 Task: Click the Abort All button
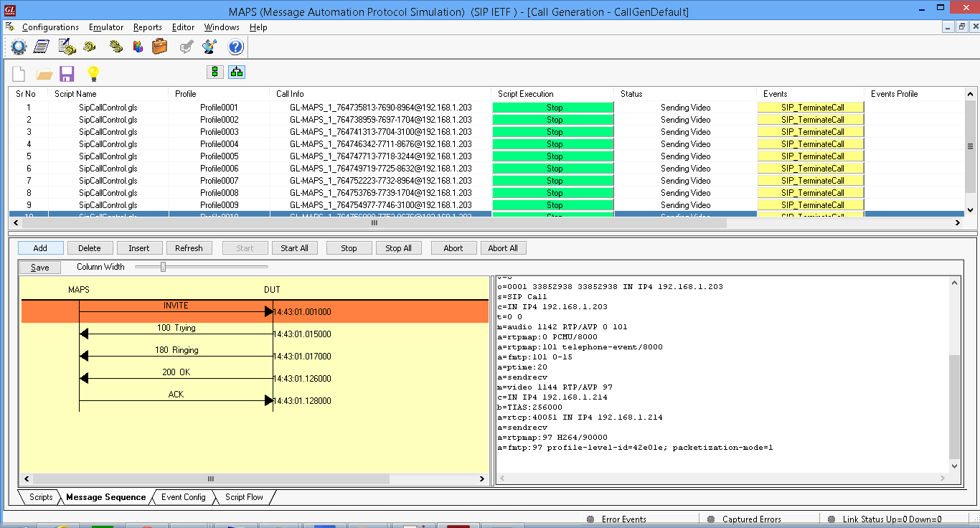[x=503, y=248]
